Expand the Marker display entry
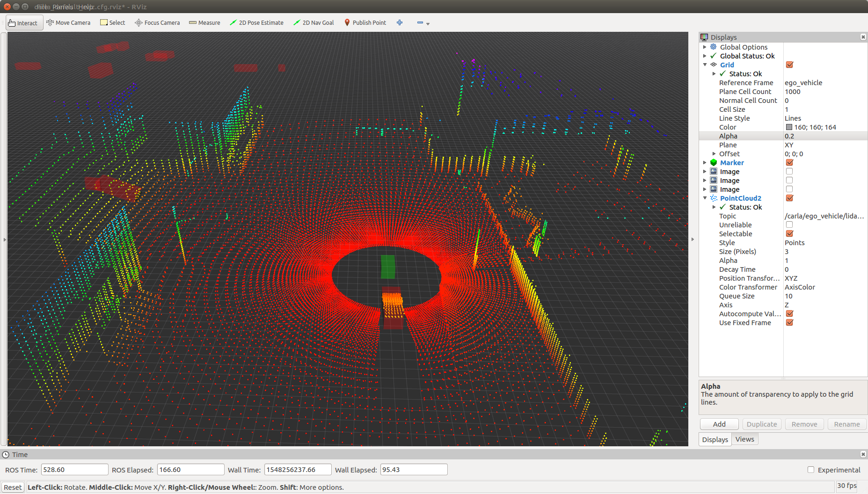 point(706,162)
